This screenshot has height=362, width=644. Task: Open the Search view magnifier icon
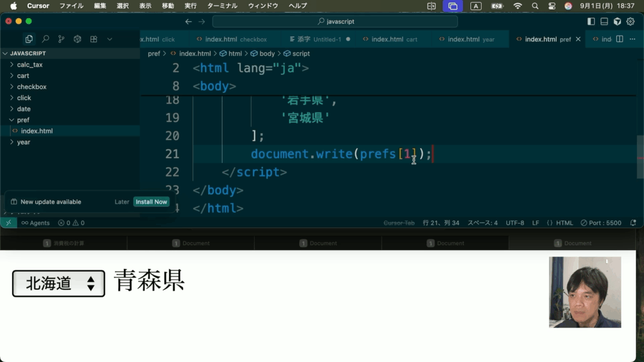pyautogui.click(x=45, y=39)
